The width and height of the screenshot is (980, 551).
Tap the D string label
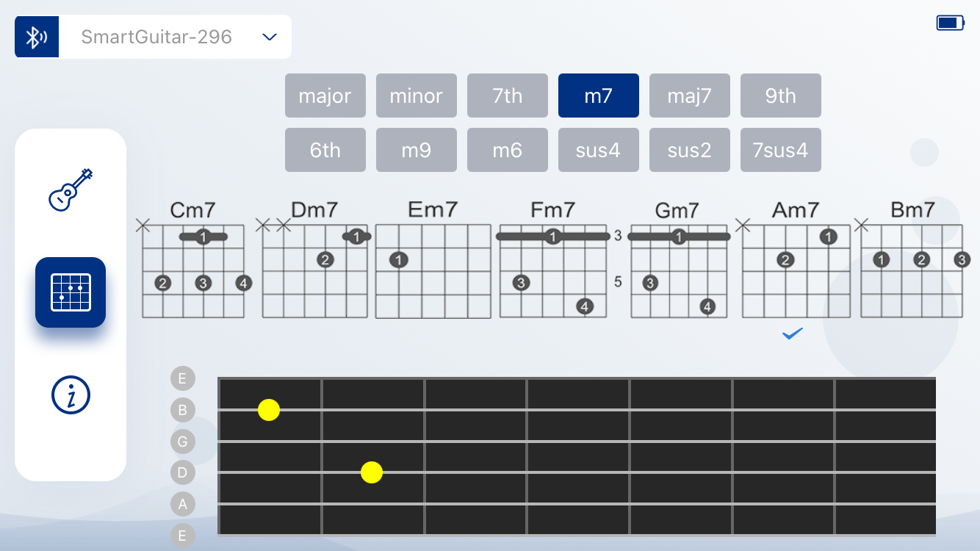[182, 472]
